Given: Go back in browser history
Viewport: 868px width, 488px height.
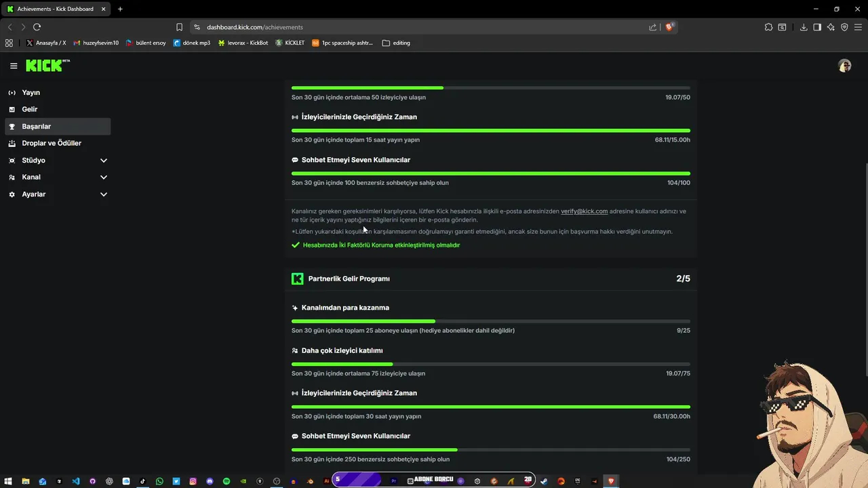Looking at the screenshot, I should 9,27.
